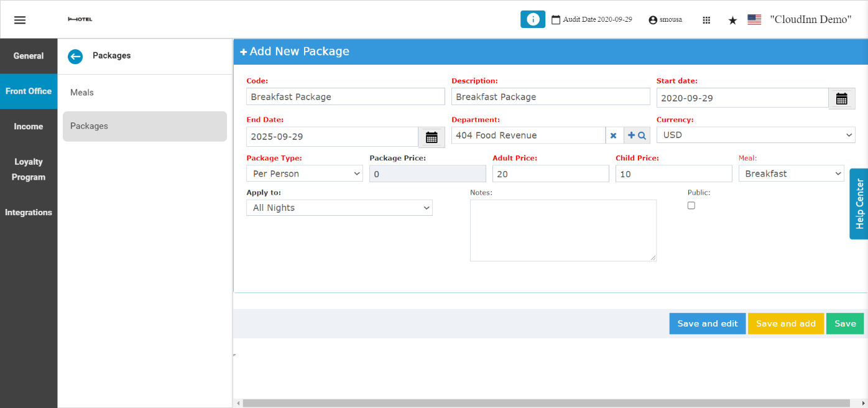Viewport: 868px width, 408px height.
Task: Open the Currency dropdown showing USD
Action: [756, 135]
